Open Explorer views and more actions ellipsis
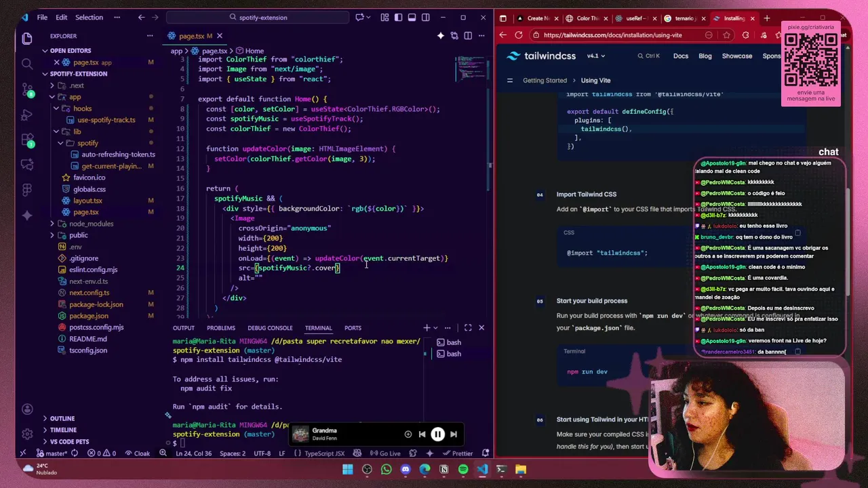Viewport: 868px width, 488px height. (x=150, y=36)
